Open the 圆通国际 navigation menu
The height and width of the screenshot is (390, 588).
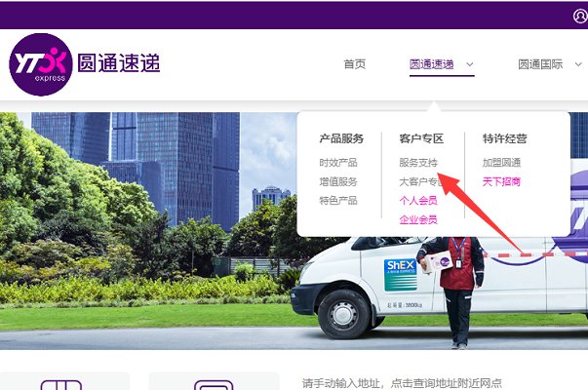tap(540, 64)
